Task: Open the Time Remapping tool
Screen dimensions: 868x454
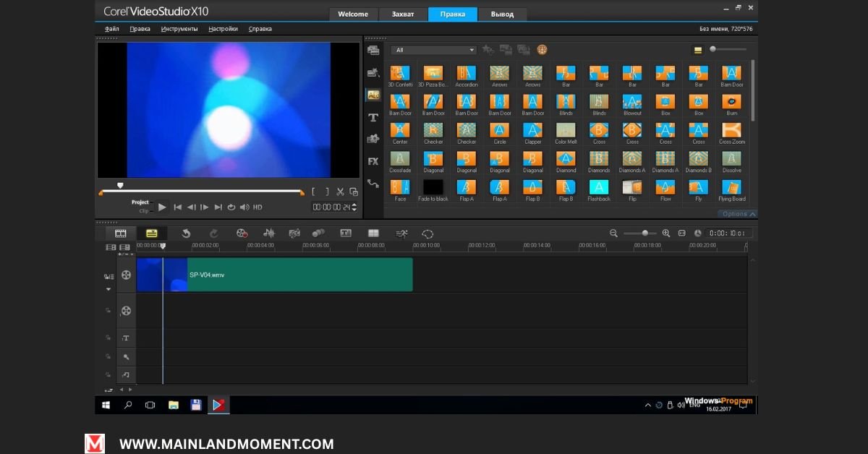Action: [x=401, y=234]
